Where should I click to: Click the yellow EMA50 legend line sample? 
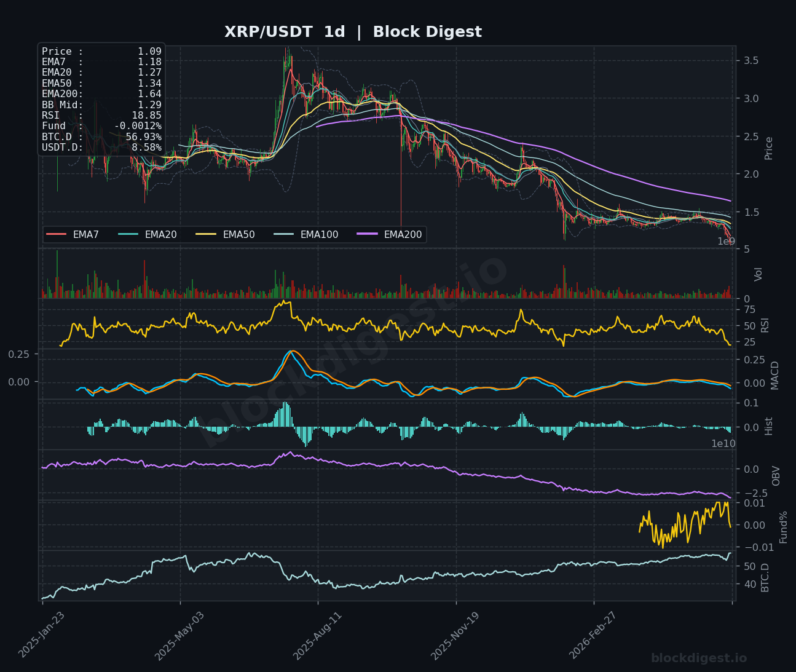[207, 234]
